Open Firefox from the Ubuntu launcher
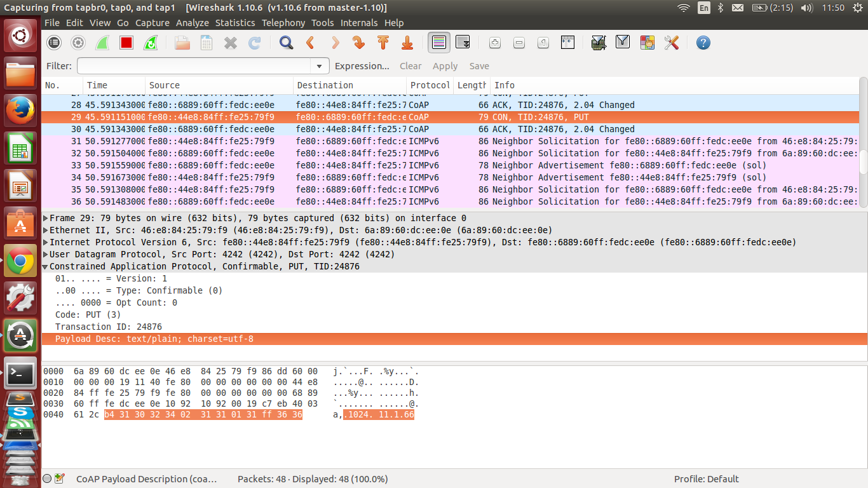 pos(21,111)
